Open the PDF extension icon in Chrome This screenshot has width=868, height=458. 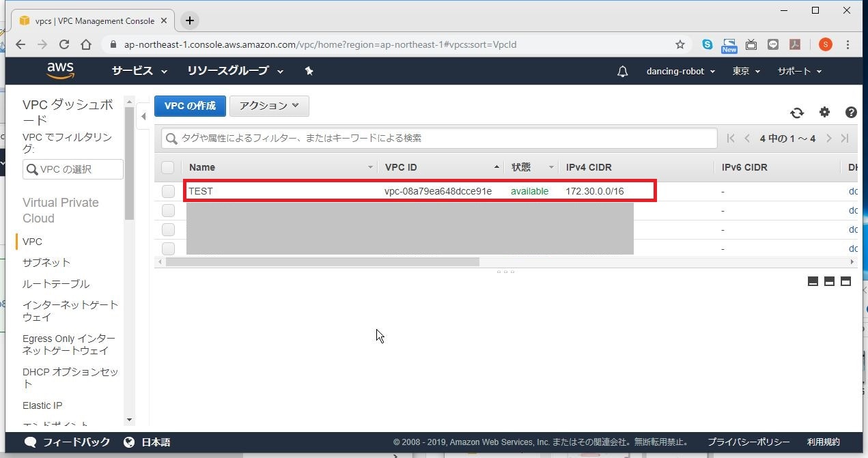(795, 44)
